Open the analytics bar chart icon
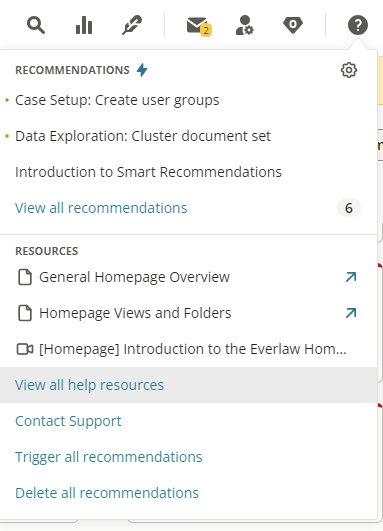The image size is (383, 531). [84, 25]
